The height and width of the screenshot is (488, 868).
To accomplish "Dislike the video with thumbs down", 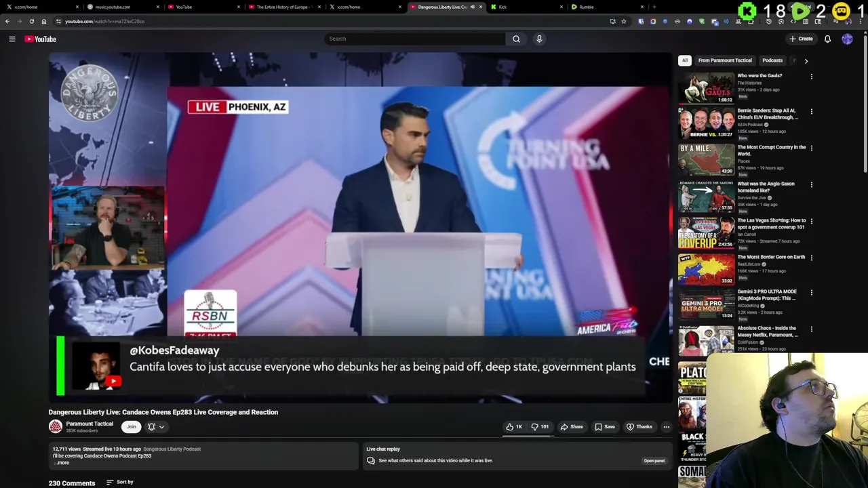I will [x=540, y=427].
